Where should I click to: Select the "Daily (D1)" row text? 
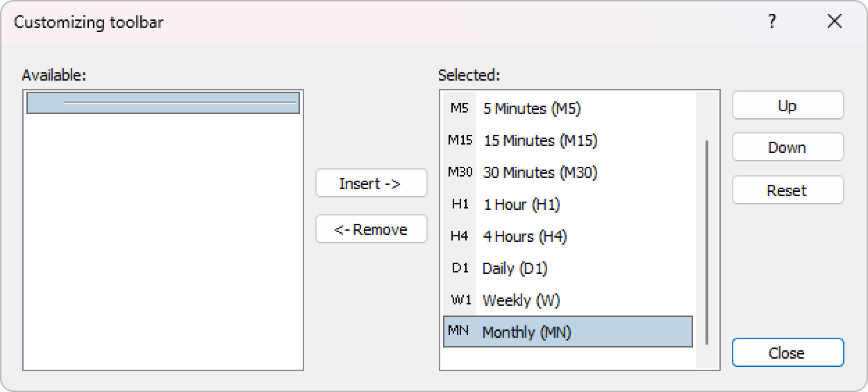pos(515,269)
